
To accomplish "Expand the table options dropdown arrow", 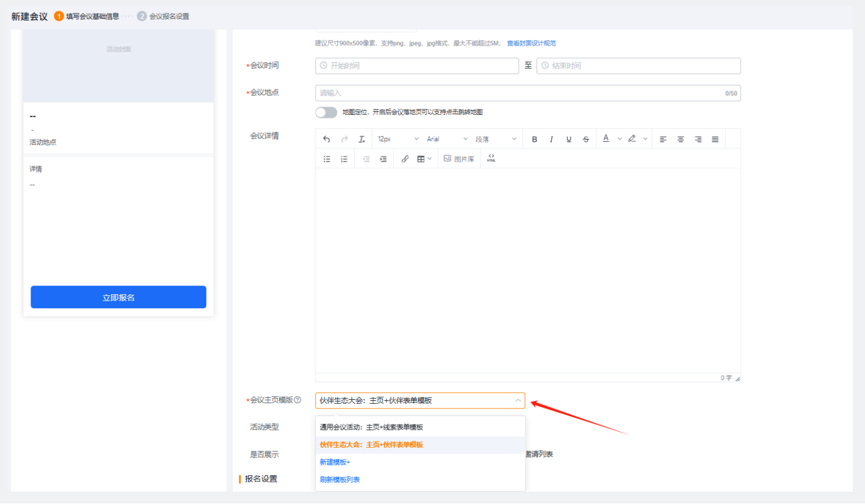I will point(430,159).
